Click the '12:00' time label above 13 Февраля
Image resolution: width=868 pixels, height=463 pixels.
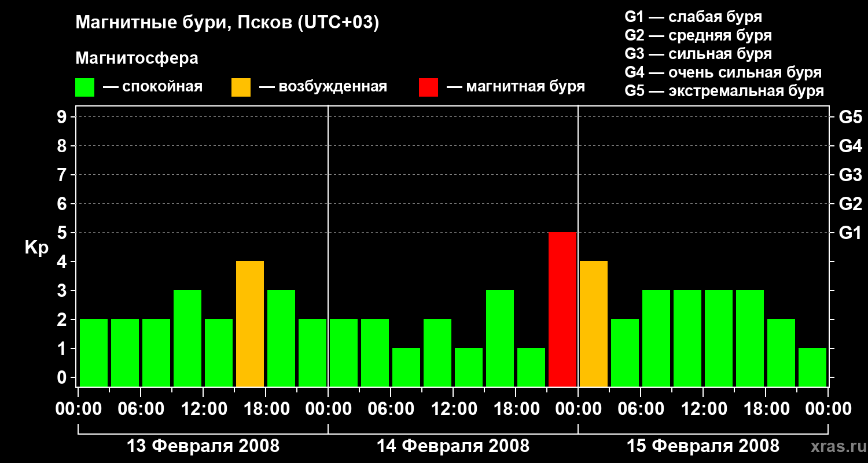pyautogui.click(x=204, y=410)
